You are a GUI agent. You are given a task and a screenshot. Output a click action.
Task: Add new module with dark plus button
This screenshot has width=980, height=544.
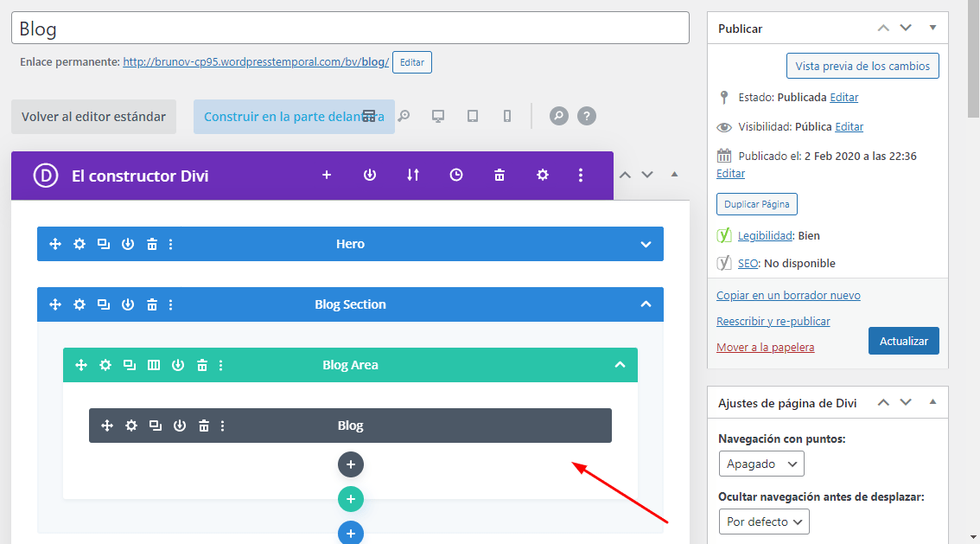click(x=351, y=464)
